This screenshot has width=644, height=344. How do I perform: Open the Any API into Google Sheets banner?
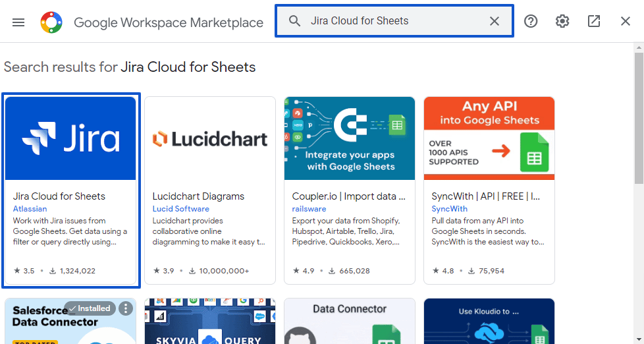coord(489,138)
